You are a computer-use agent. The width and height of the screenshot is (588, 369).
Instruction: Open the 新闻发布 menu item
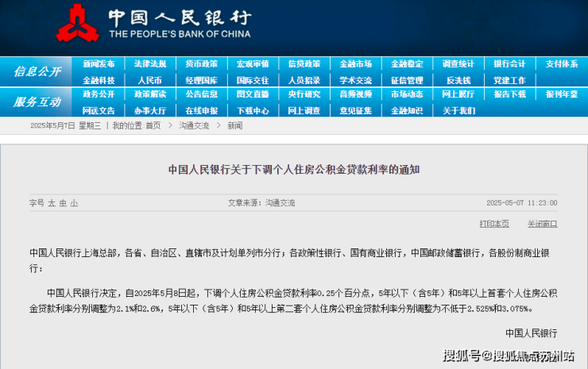click(99, 63)
